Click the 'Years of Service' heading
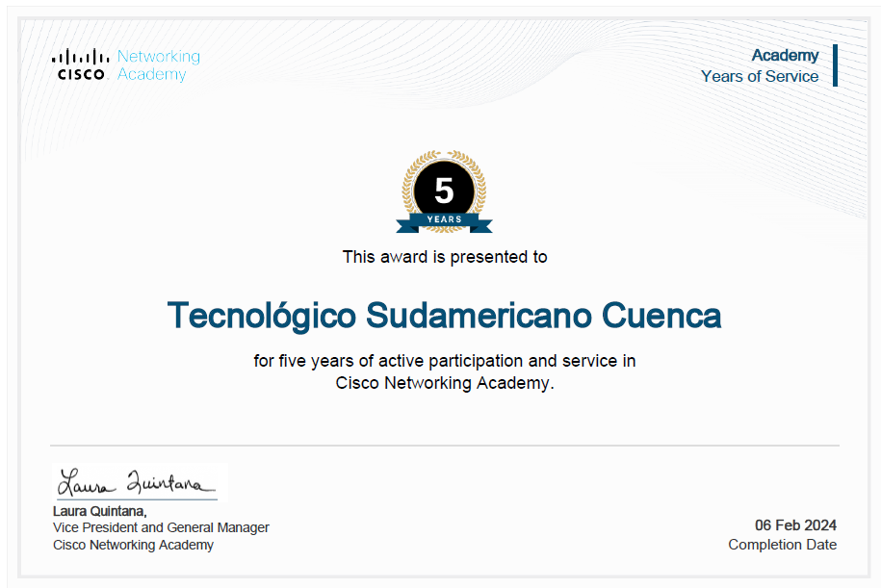Viewport: 881px width, 588px height. tap(760, 76)
